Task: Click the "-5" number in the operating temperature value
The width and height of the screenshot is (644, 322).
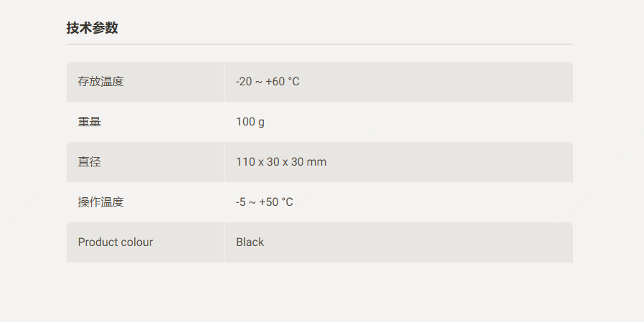Action: (x=241, y=202)
